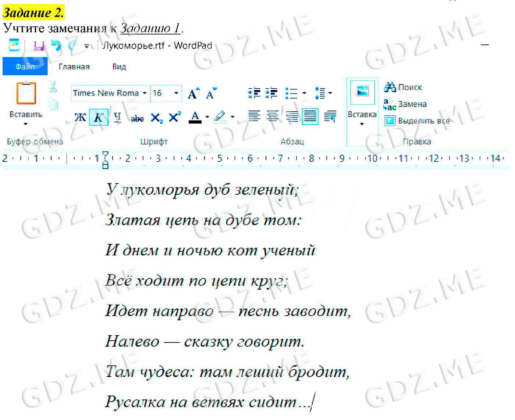Click the Undo arrow icon
The image size is (515, 420).
coord(56,46)
